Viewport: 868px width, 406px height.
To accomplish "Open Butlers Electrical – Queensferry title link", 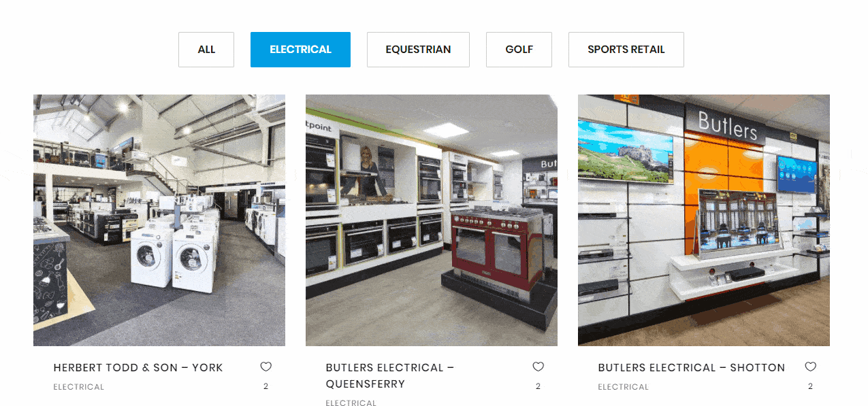I will pyautogui.click(x=390, y=376).
